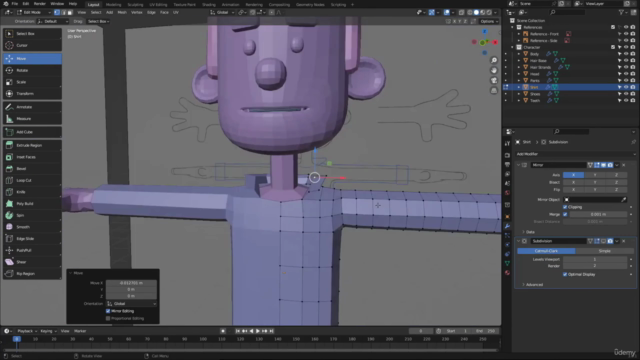Open the Global transform orientation dropdown

coord(222,12)
